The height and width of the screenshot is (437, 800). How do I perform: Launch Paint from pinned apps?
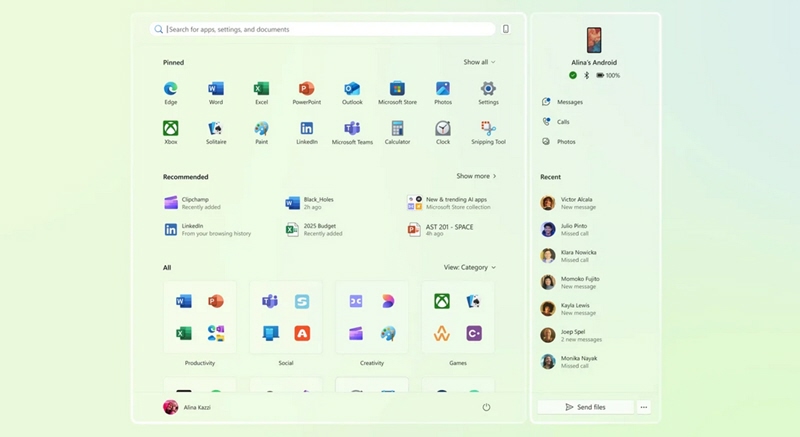coord(261,133)
